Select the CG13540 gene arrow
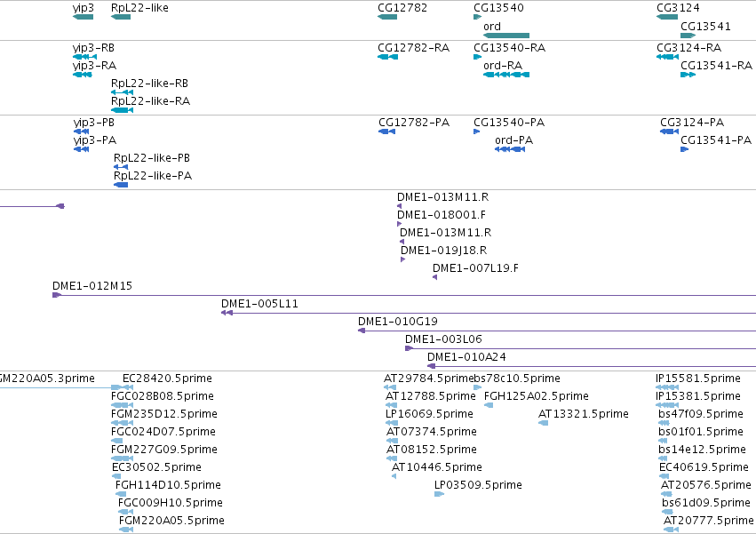Screen dimensions: 756x534 [x=477, y=17]
